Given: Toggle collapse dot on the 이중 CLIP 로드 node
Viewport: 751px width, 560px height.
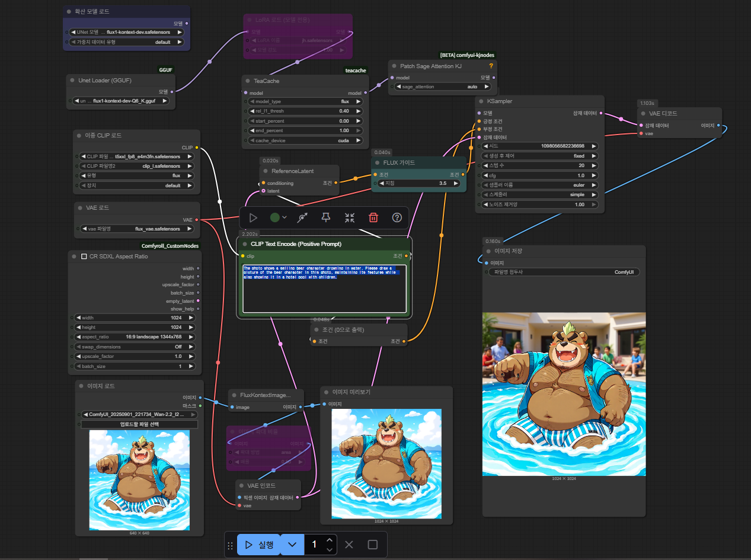Looking at the screenshot, I should pyautogui.click(x=80, y=136).
